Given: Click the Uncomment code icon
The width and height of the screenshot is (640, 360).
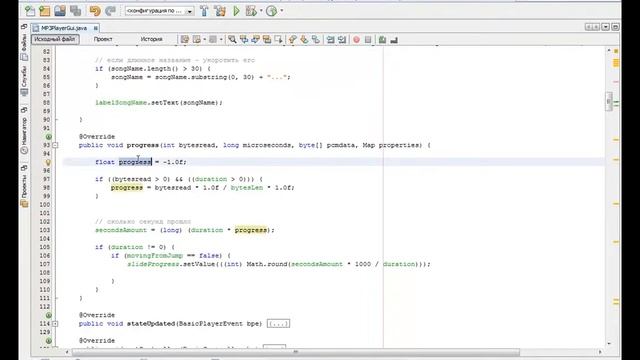Looking at the screenshot, I should pos(394,40).
